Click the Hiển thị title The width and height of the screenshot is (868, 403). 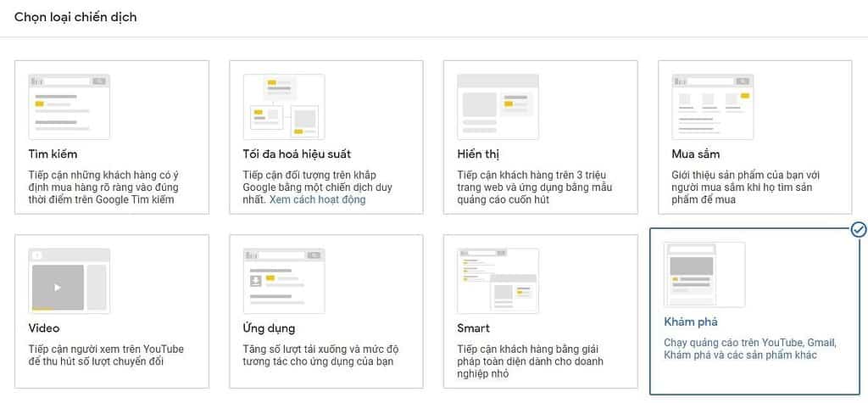(479, 154)
